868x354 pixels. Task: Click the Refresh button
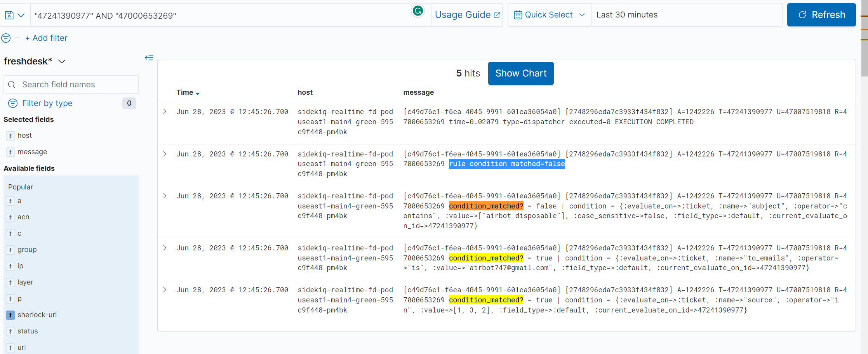821,15
